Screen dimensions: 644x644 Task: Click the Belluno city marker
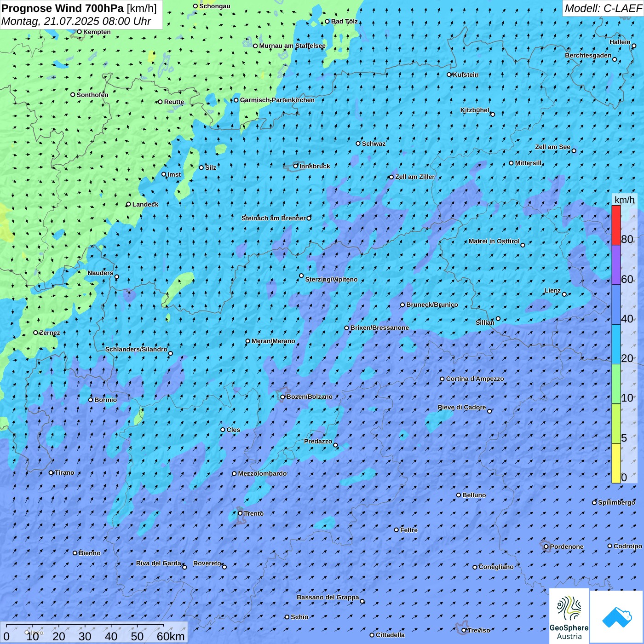tap(459, 495)
